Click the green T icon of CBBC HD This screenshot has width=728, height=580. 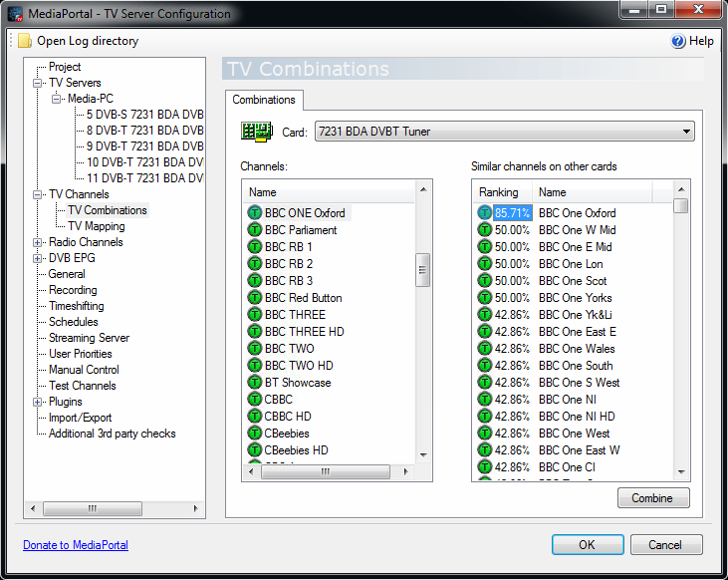click(254, 417)
